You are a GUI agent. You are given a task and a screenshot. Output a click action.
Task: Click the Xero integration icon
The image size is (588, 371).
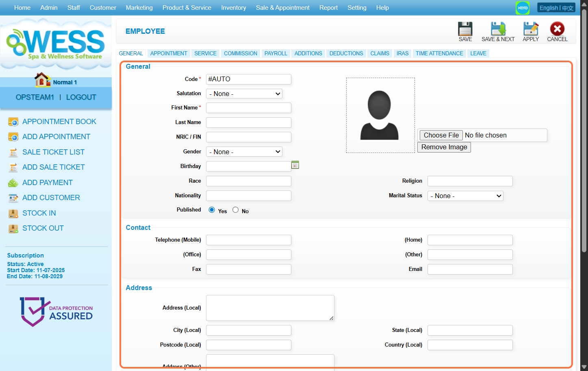point(522,8)
